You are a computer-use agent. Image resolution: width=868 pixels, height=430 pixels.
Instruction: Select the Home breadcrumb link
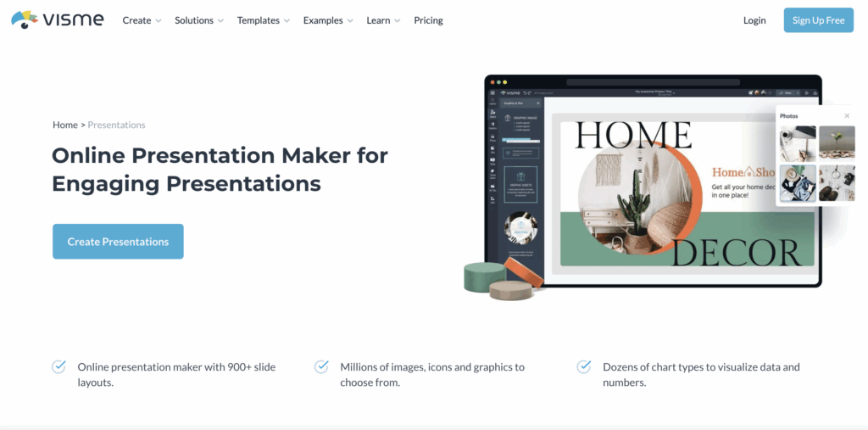tap(65, 125)
